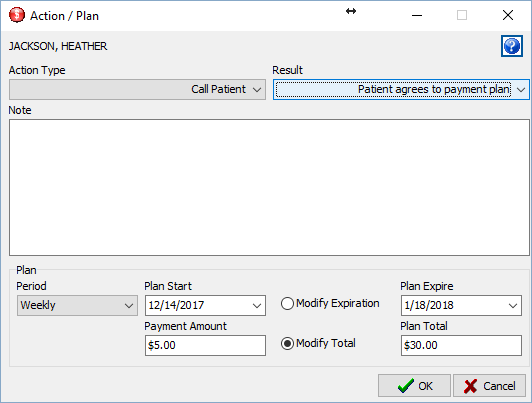The width and height of the screenshot is (532, 403).
Task: Select the Modify Expiration radio button
Action: [x=287, y=303]
